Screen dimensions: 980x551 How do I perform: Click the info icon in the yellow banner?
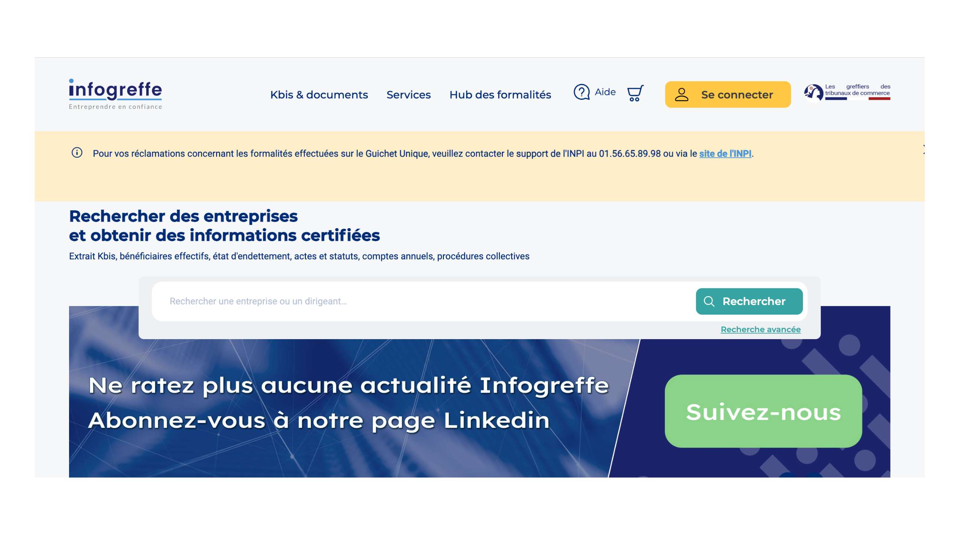pos(77,153)
